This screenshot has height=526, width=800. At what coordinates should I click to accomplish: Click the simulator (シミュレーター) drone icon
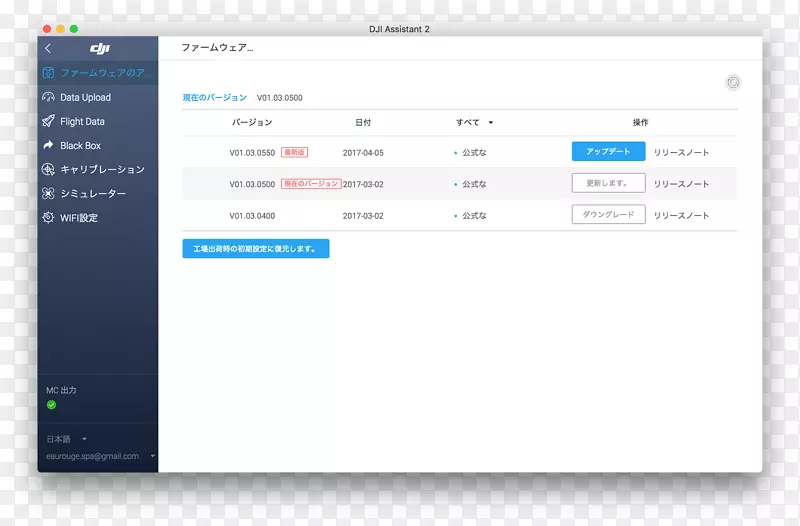coord(48,193)
